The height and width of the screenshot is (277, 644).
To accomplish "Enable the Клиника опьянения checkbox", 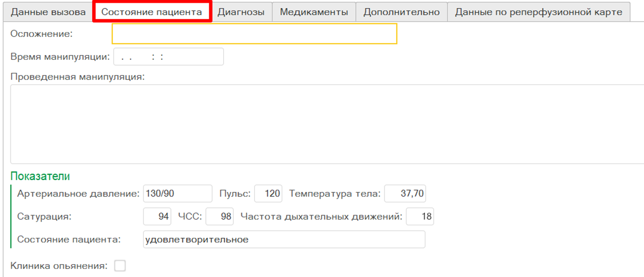I will pos(120,266).
